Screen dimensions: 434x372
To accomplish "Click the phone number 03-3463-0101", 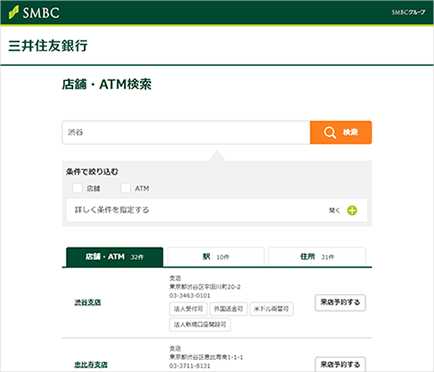I will click(190, 296).
